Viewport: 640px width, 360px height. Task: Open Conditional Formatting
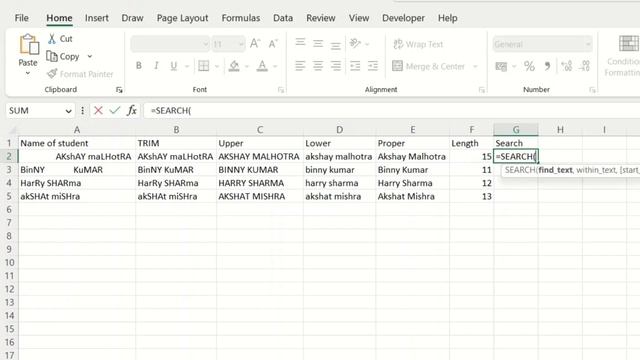[622, 56]
